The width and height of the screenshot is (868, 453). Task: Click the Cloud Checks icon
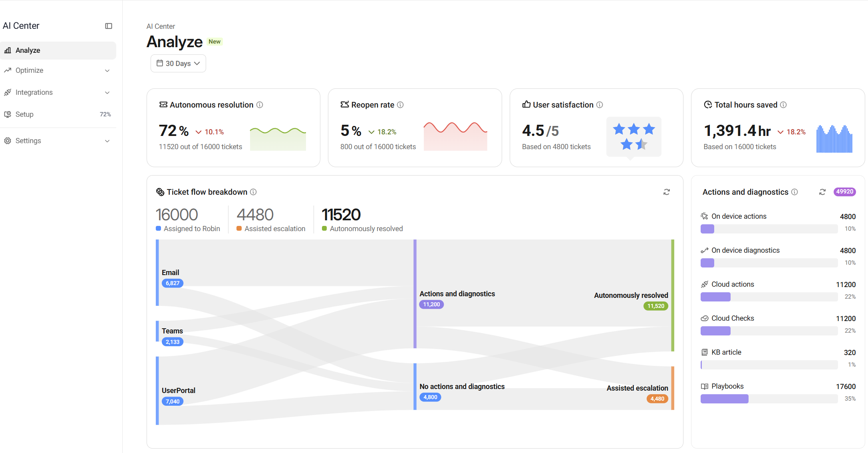tap(705, 318)
